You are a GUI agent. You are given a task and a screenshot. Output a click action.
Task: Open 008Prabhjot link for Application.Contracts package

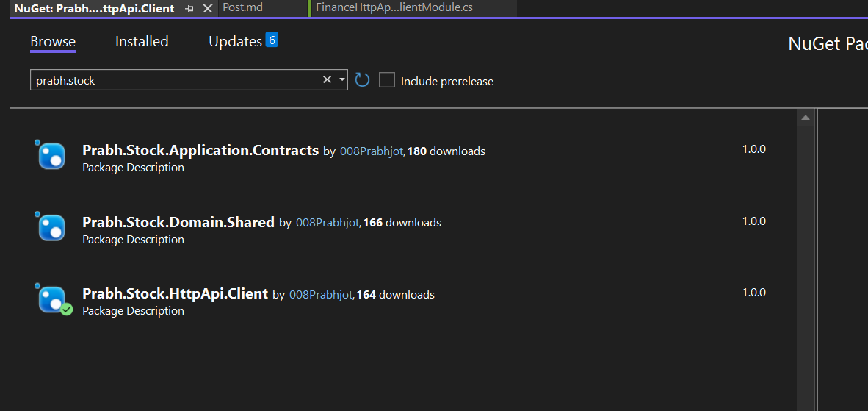click(372, 151)
